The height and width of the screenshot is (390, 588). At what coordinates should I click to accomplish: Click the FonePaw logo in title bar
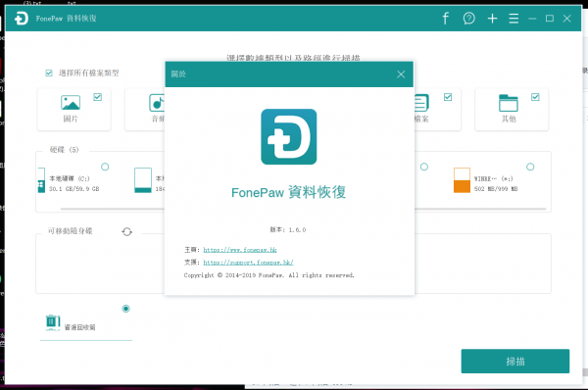point(22,19)
